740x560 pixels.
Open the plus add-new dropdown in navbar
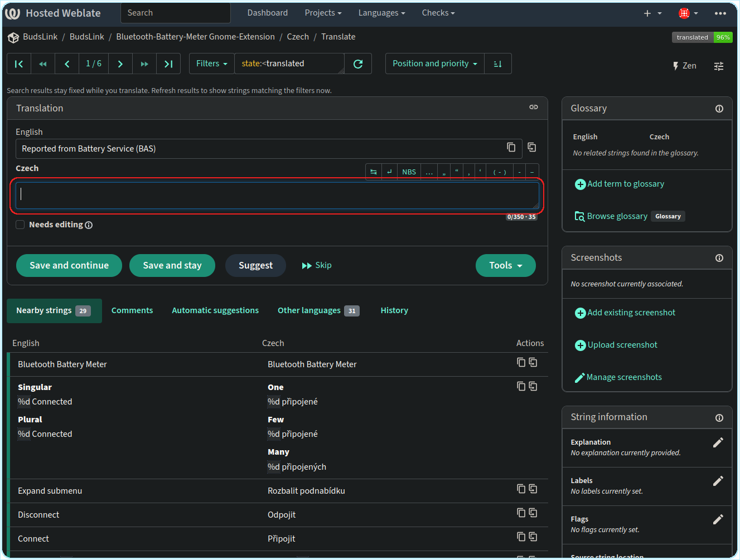[652, 13]
